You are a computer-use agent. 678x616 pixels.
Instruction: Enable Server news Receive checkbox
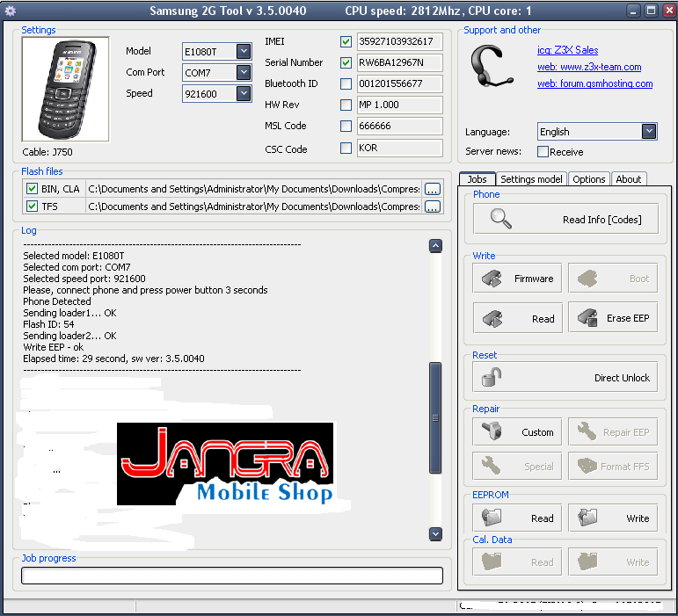point(543,152)
